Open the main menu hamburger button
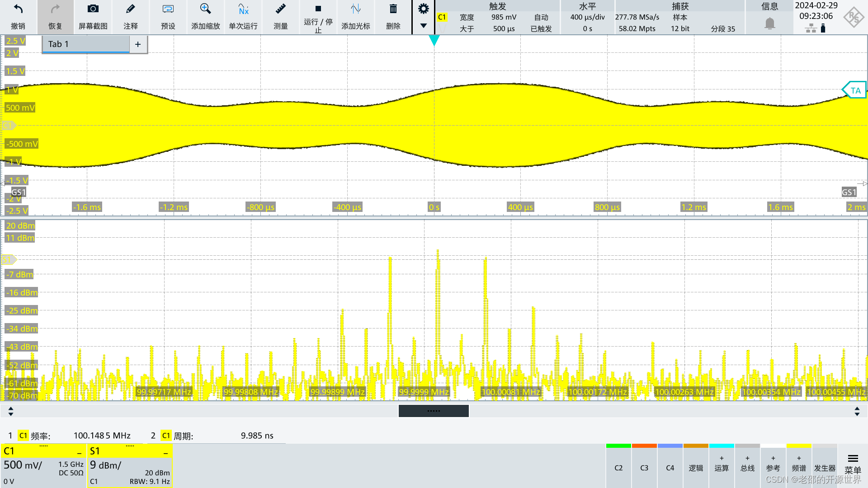868x488 pixels. tap(853, 463)
